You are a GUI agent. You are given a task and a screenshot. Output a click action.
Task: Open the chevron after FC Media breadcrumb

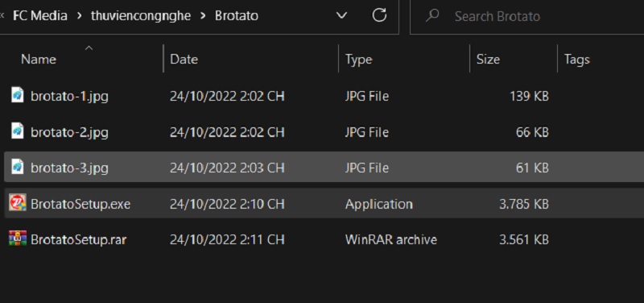point(79,16)
